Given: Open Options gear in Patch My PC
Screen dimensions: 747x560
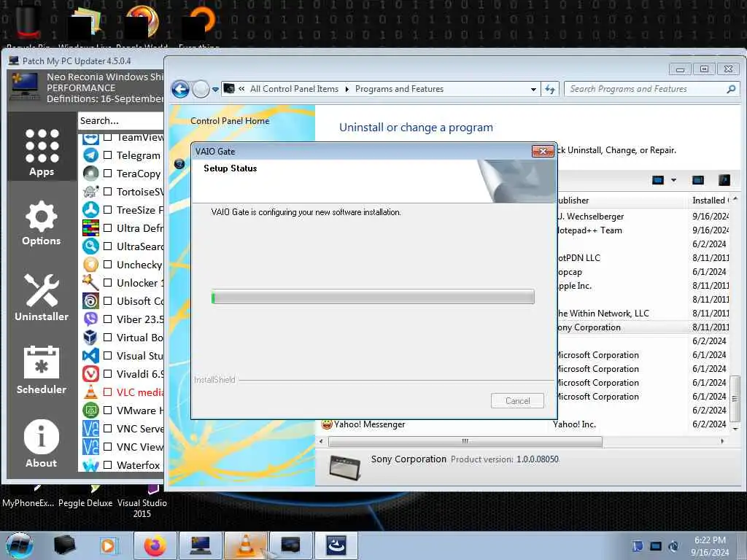Looking at the screenshot, I should click(42, 223).
